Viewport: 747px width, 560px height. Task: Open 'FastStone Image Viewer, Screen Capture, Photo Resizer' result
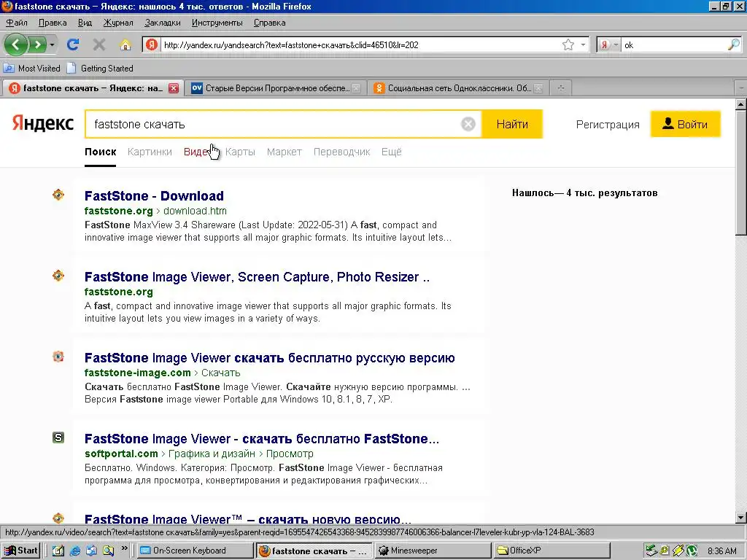pyautogui.click(x=258, y=276)
